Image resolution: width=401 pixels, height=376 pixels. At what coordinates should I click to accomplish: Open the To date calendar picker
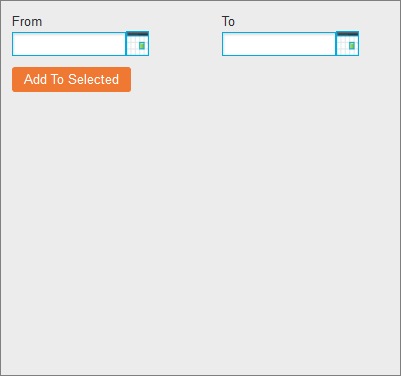click(347, 44)
